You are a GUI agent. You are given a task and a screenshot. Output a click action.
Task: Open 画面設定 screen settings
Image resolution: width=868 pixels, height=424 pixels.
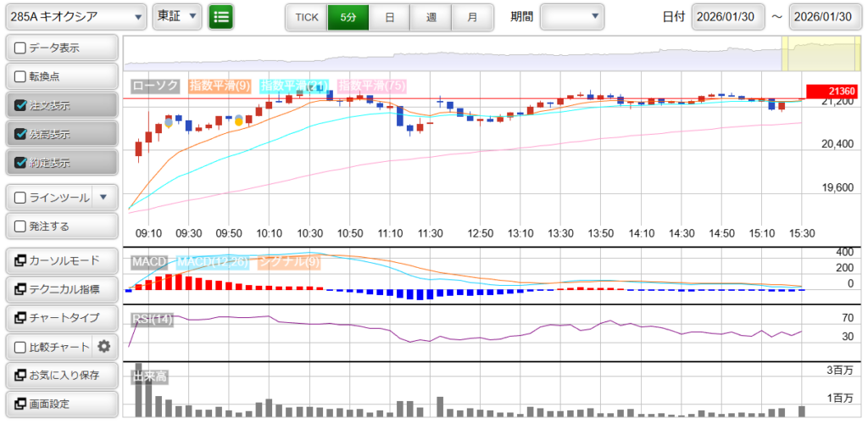tap(61, 404)
